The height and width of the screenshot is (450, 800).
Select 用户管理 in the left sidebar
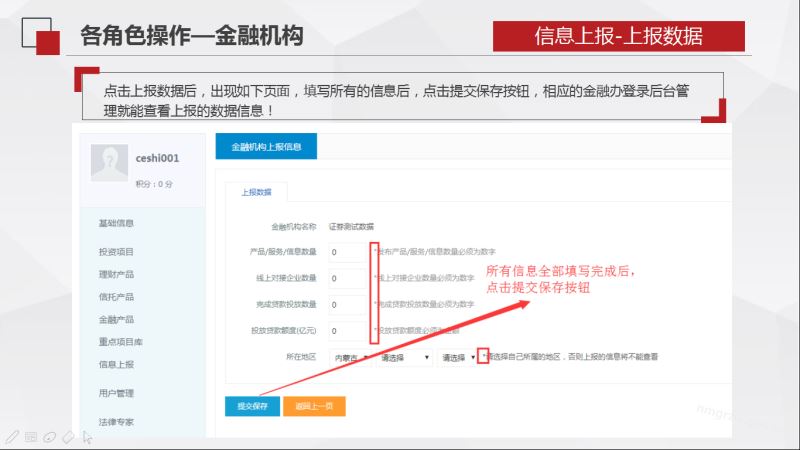pyautogui.click(x=117, y=393)
